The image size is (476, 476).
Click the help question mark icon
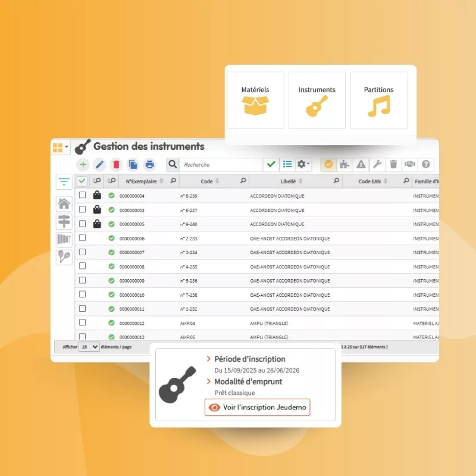pos(426,165)
